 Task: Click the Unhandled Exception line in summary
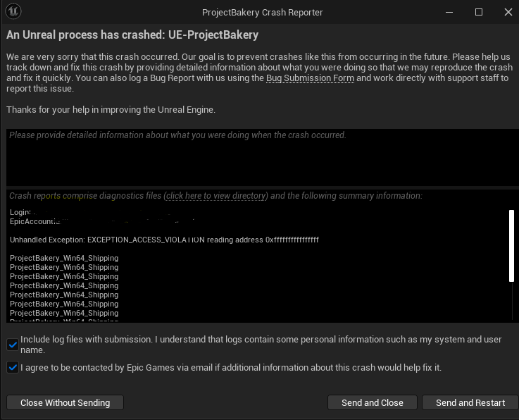pos(164,240)
